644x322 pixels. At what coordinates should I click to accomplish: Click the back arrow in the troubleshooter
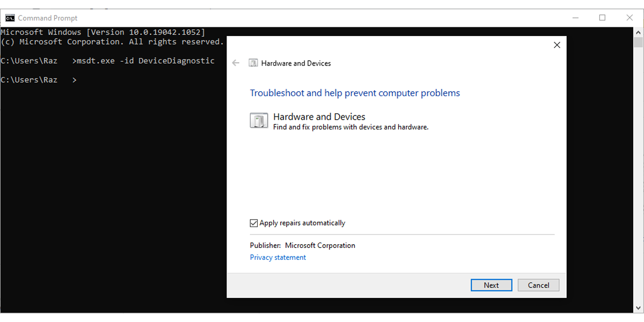click(x=236, y=63)
